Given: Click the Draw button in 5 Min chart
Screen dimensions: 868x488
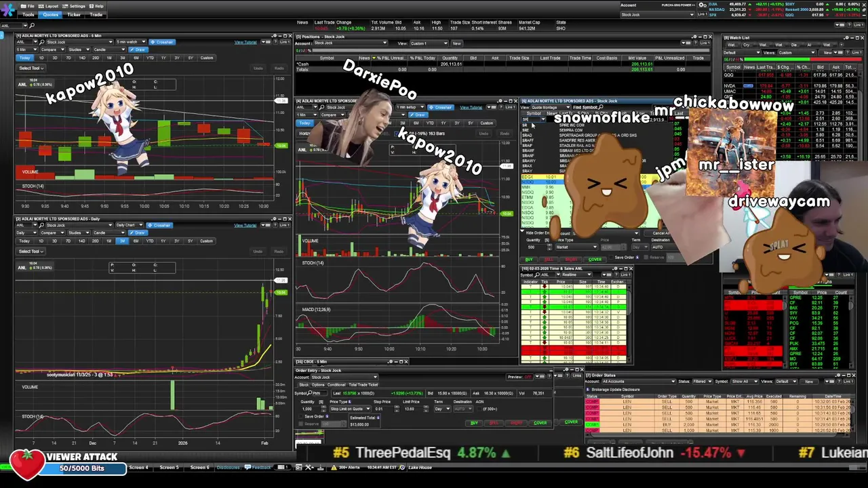Looking at the screenshot, I should point(139,49).
